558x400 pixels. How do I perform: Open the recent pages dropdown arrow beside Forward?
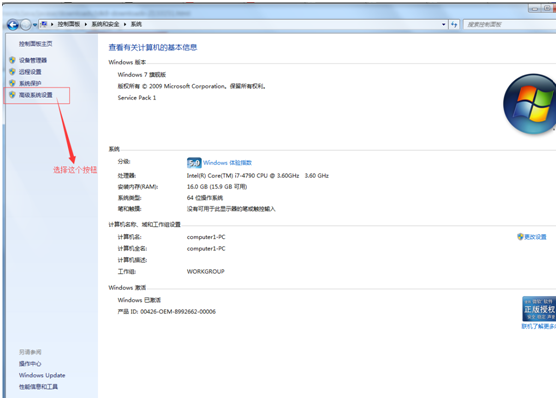tap(35, 25)
